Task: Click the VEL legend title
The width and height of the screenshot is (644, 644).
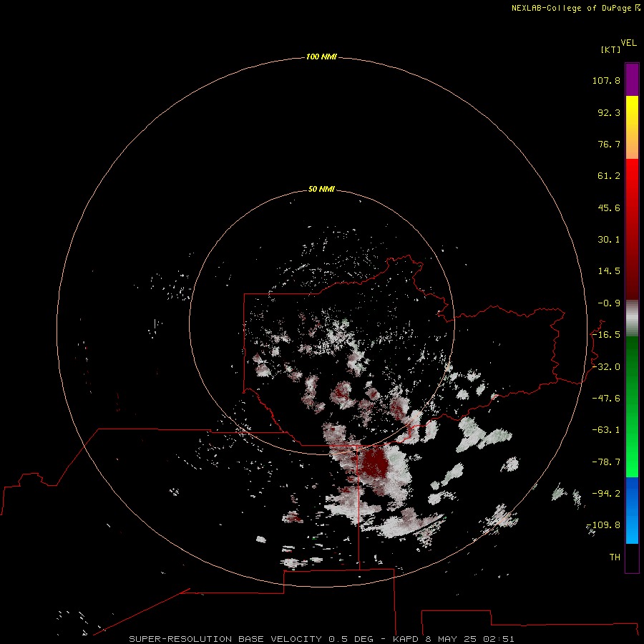Action: (x=628, y=43)
